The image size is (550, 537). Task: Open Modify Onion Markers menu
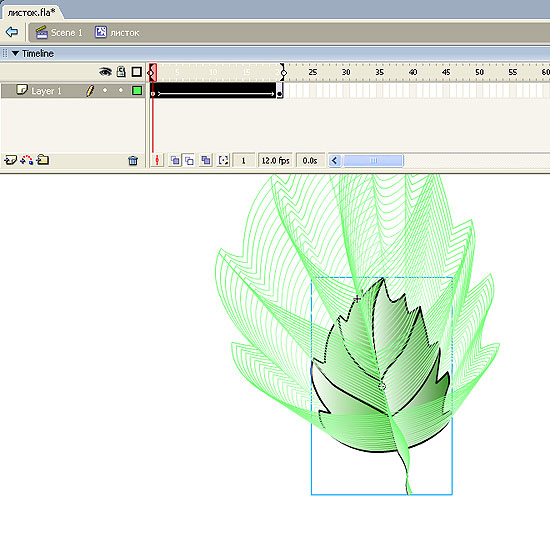coord(223,160)
